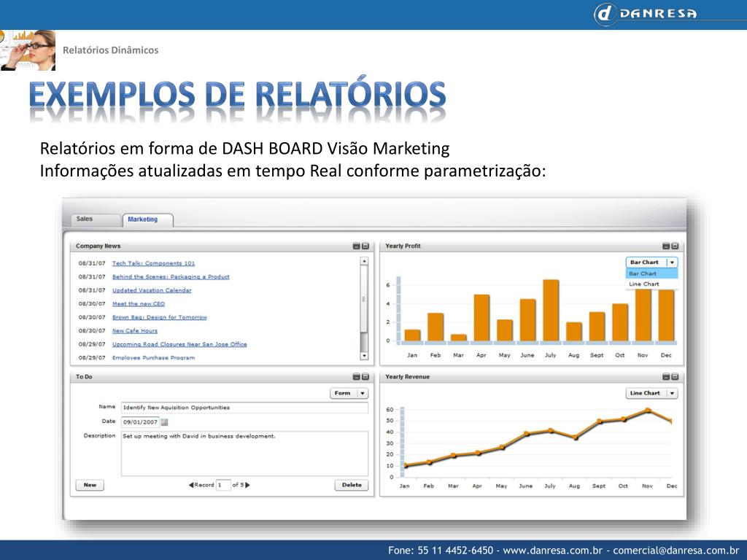Screen dimensions: 747x560
Task: Click the Danresa logo in header
Action: (x=646, y=14)
